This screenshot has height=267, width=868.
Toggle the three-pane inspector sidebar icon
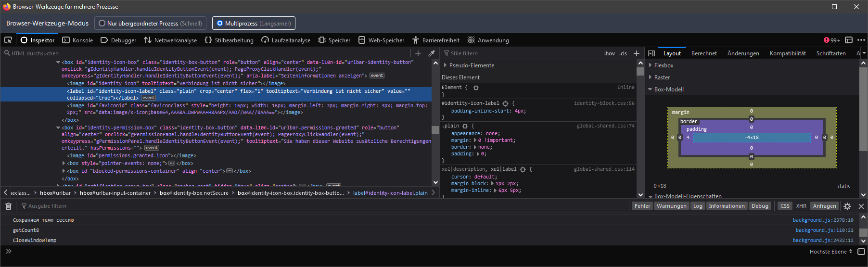click(x=651, y=53)
